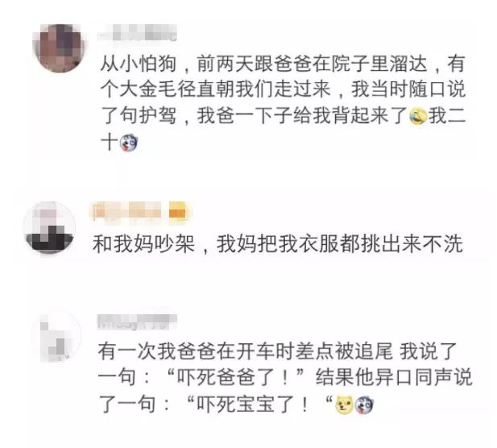Tap the laughing-crying emoji after 背起来了
The width and height of the screenshot is (497, 448).
click(x=418, y=116)
